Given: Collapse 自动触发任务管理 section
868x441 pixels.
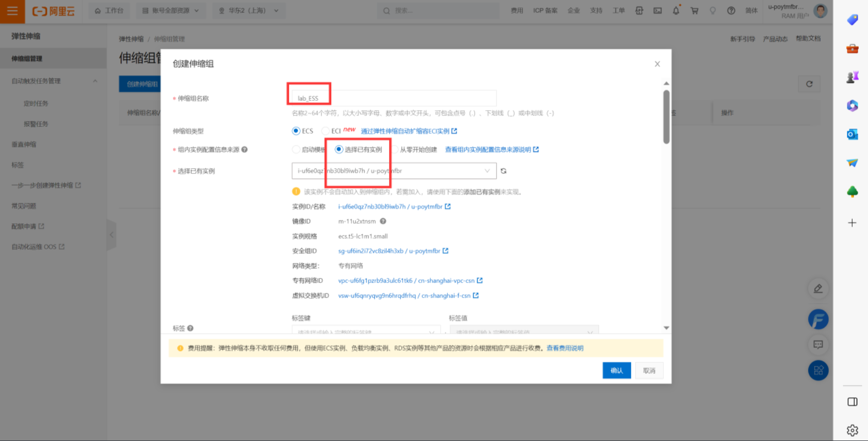Looking at the screenshot, I should pyautogui.click(x=95, y=81).
